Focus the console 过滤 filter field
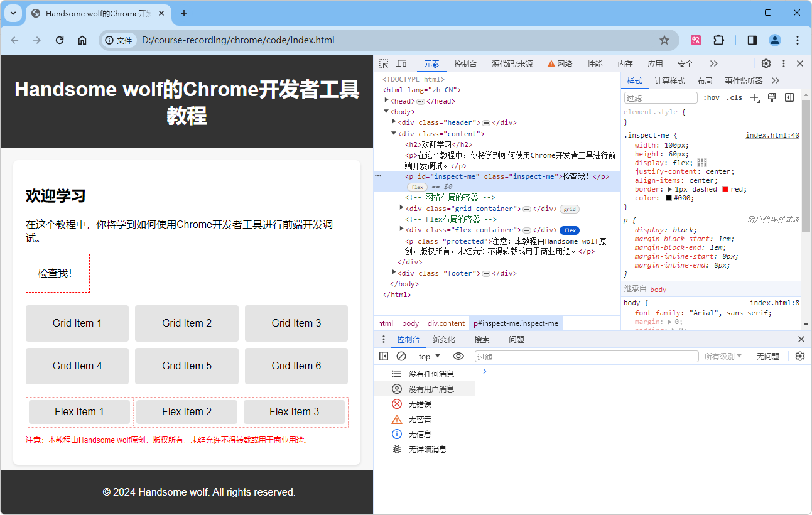This screenshot has width=812, height=515. [587, 356]
